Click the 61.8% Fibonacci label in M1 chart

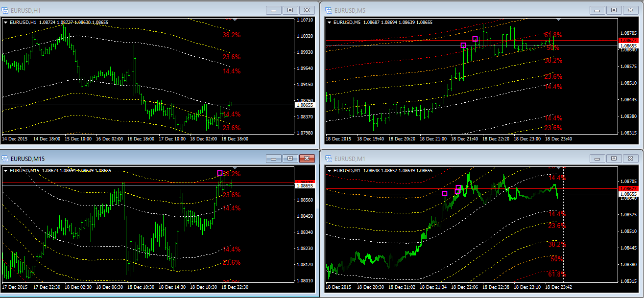pyautogui.click(x=557, y=274)
